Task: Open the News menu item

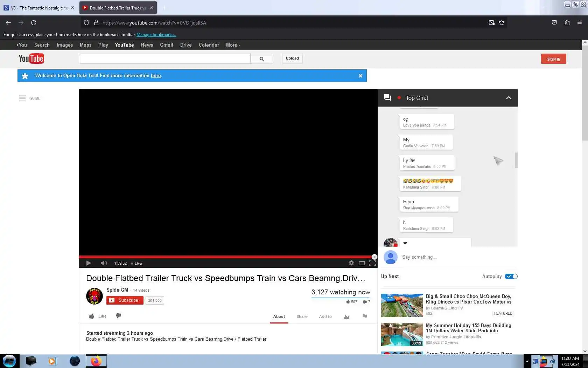Action: tap(147, 45)
